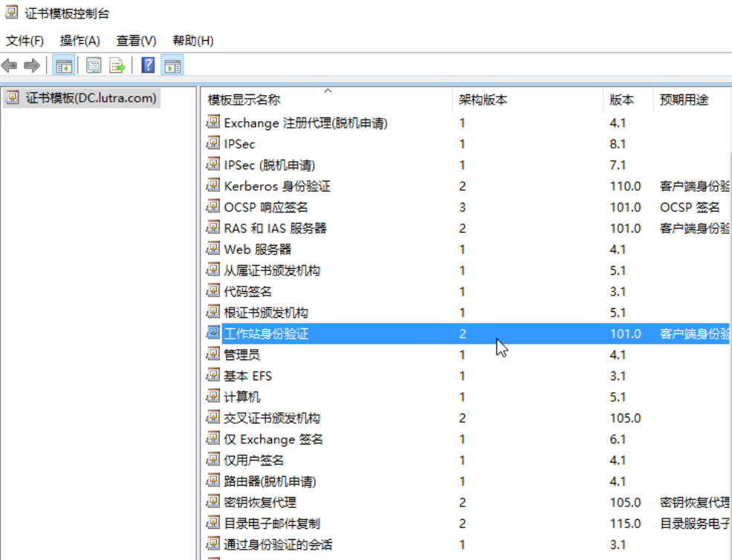
Task: Click the Export list toolbar icon
Action: 117,65
